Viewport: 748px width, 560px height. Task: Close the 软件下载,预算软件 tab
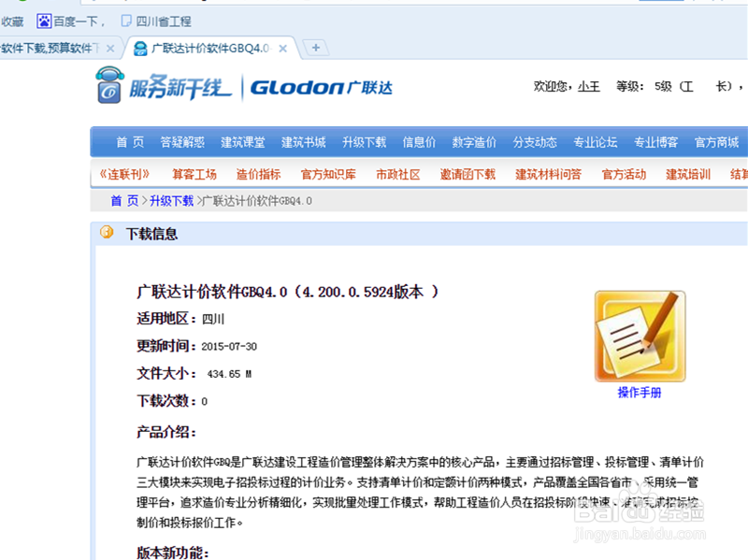[x=110, y=49]
